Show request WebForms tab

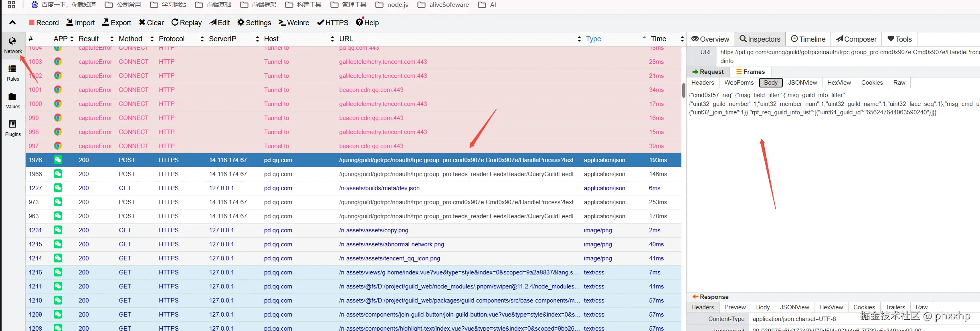[739, 83]
